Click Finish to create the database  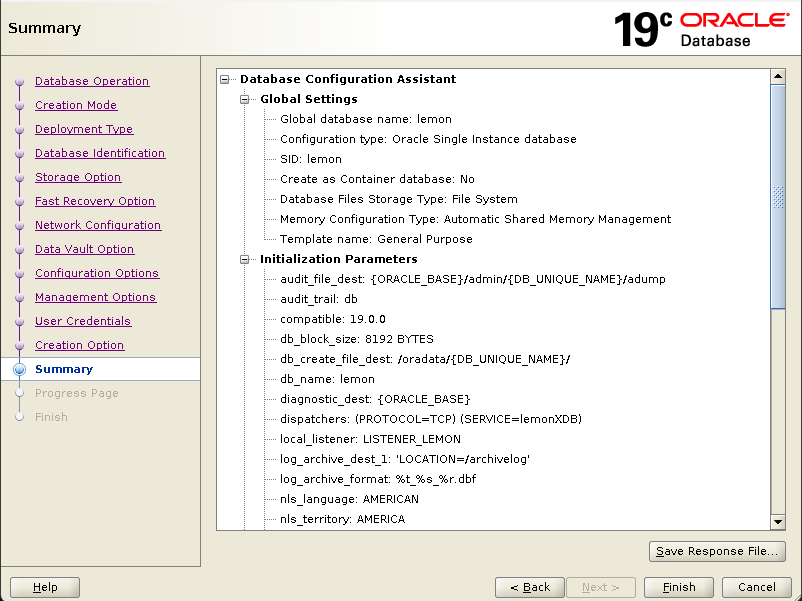point(679,587)
